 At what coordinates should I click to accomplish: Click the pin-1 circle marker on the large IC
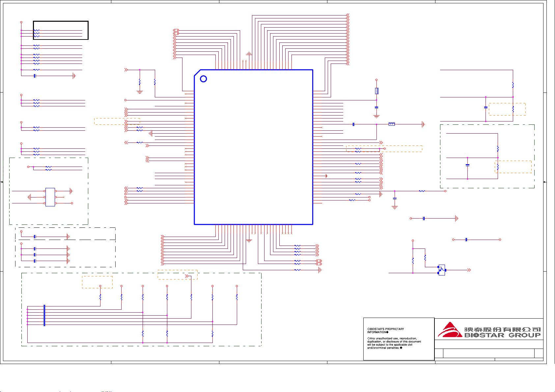[x=204, y=79]
